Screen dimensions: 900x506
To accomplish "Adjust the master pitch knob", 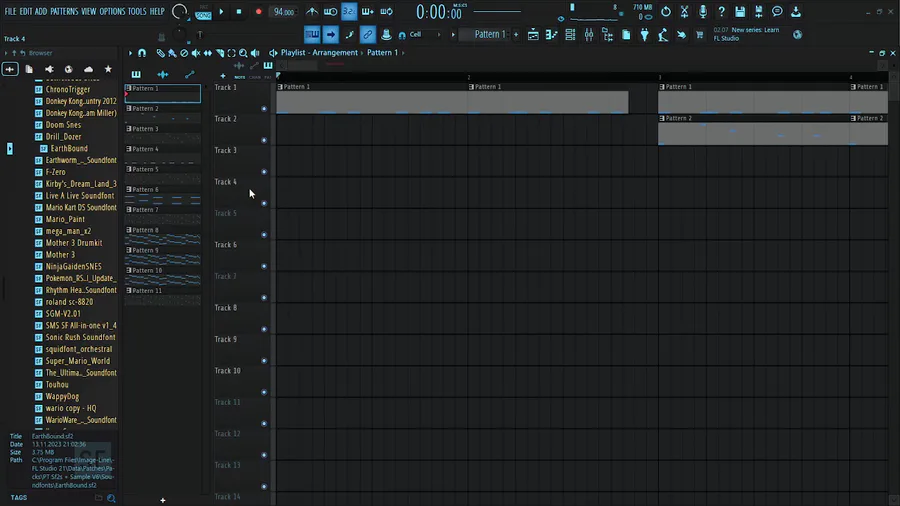I will (180, 34).
